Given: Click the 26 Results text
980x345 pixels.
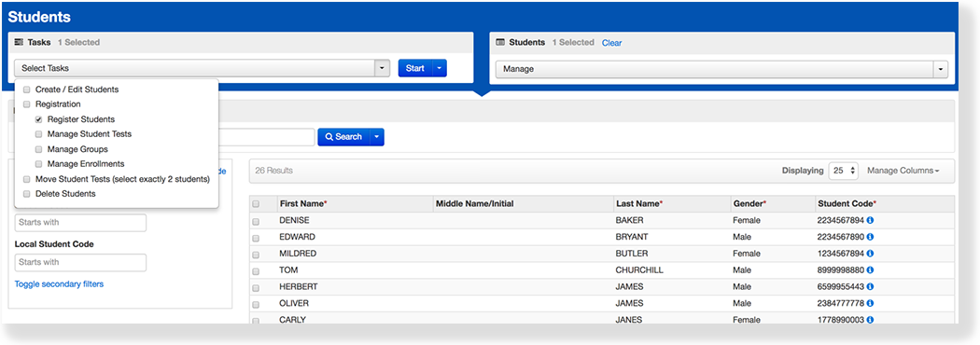Looking at the screenshot, I should click(x=273, y=171).
